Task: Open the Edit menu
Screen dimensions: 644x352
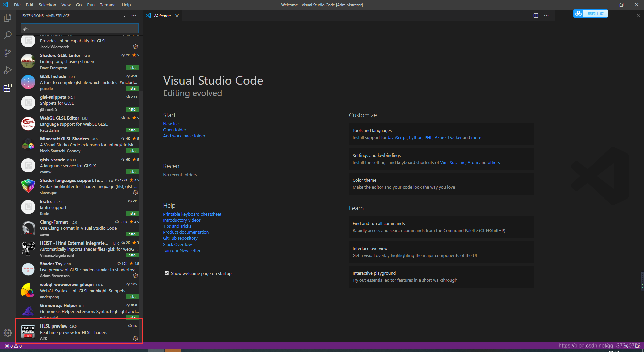Action: click(x=30, y=5)
